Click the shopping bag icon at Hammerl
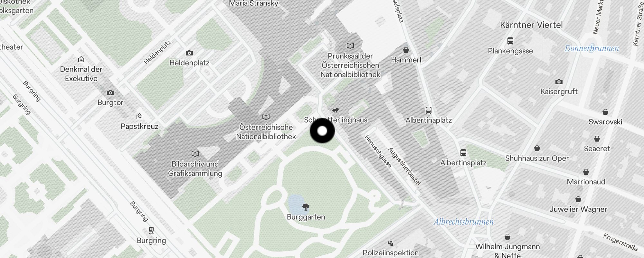 point(406,50)
